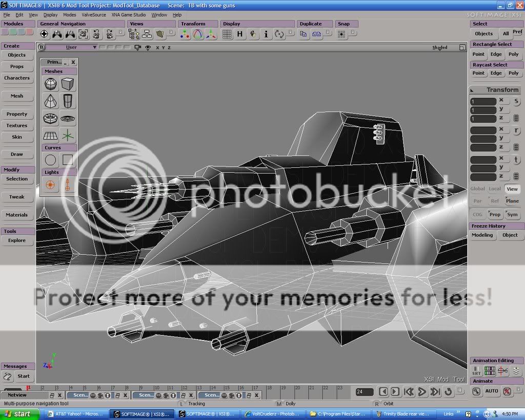Toggle AUTO key animation mode
The width and height of the screenshot is (525, 420).
[x=491, y=391]
